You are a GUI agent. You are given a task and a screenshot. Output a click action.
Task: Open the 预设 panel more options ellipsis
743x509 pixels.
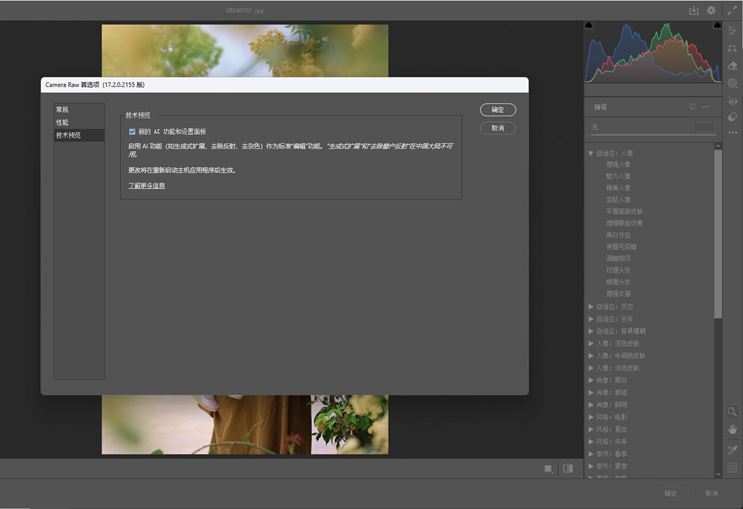tap(706, 107)
